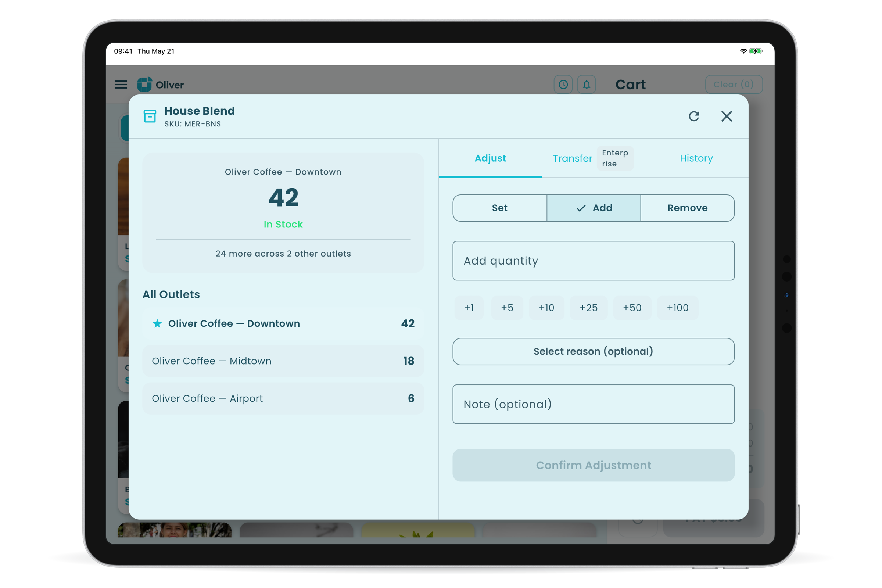Click the 42 stock count in summary card
Screen dimensions: 882x588
283,198
